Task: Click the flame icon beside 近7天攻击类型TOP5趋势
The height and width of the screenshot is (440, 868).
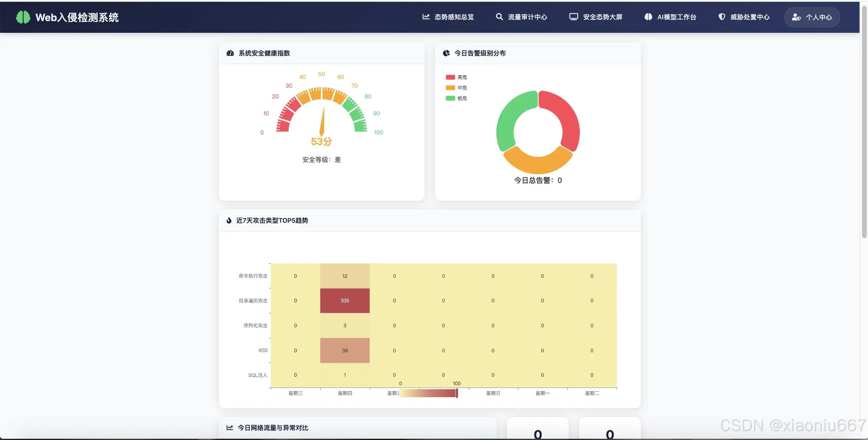Action: click(x=229, y=221)
